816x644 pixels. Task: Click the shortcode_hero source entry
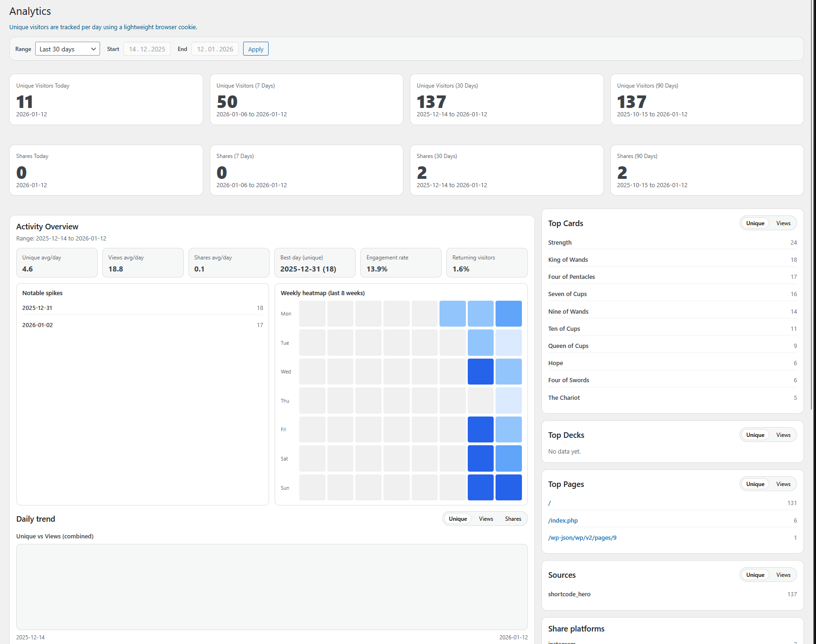569,594
